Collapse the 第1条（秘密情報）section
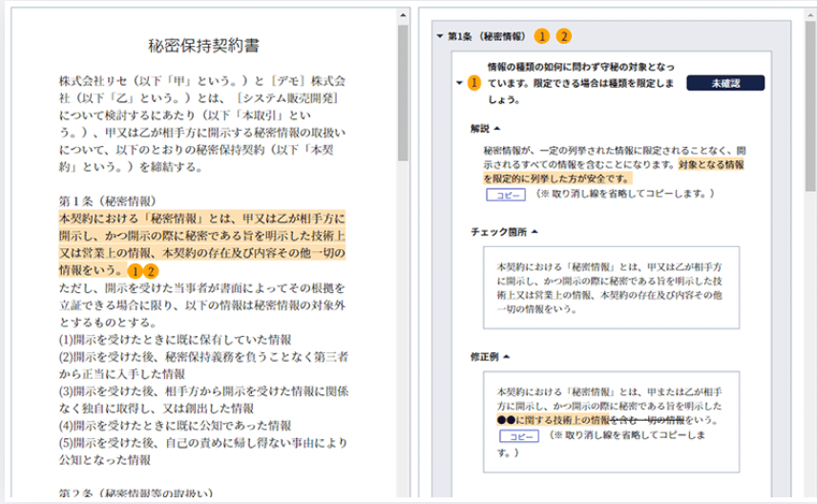The height and width of the screenshot is (504, 817). tap(439, 36)
